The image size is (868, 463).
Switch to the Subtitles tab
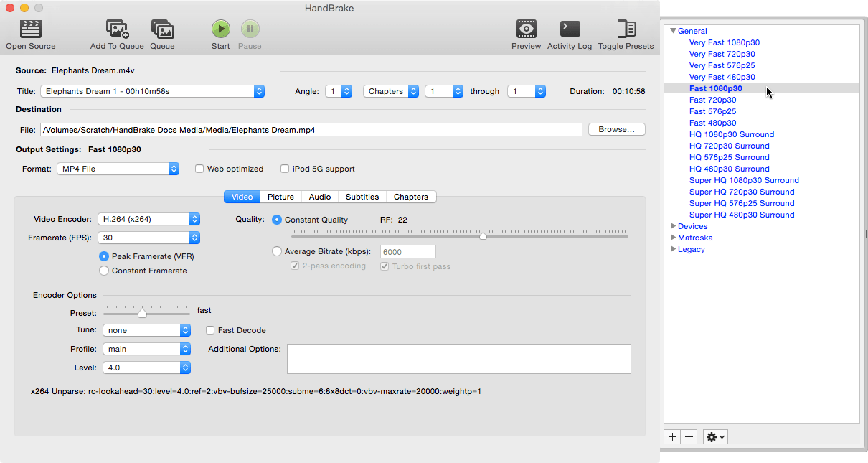pyautogui.click(x=362, y=197)
